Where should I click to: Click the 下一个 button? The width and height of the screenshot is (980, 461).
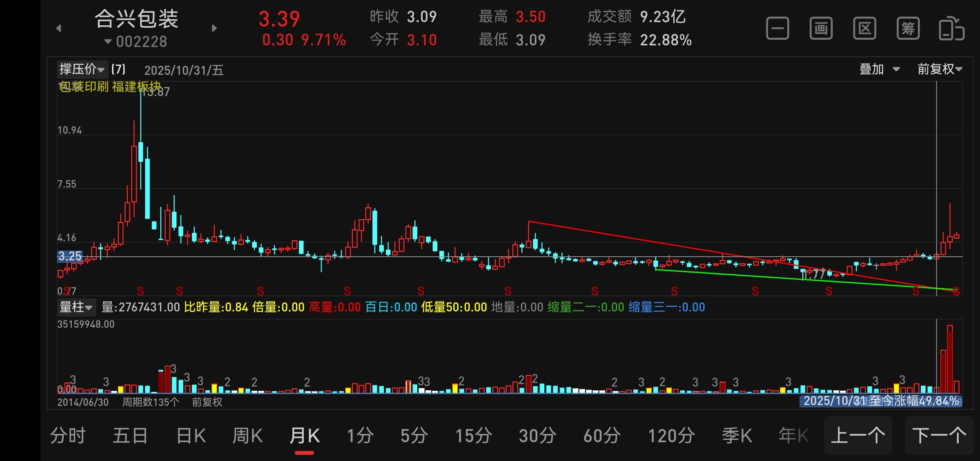[x=939, y=436]
